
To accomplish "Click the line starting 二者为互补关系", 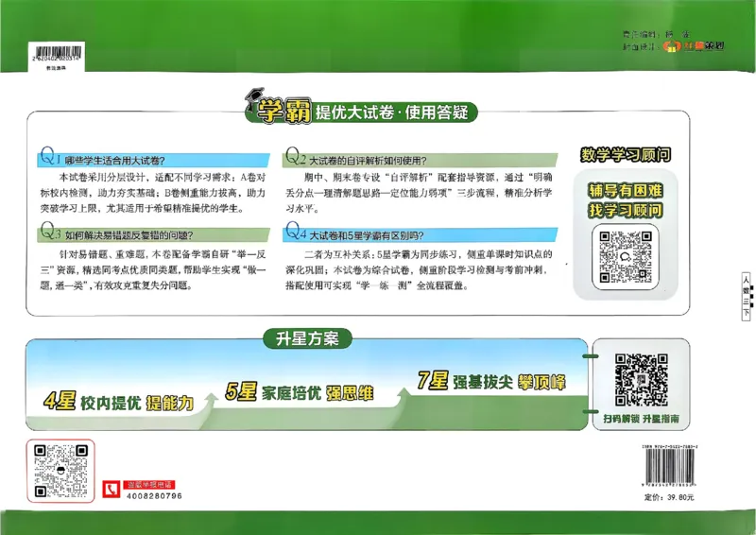I will click(428, 254).
